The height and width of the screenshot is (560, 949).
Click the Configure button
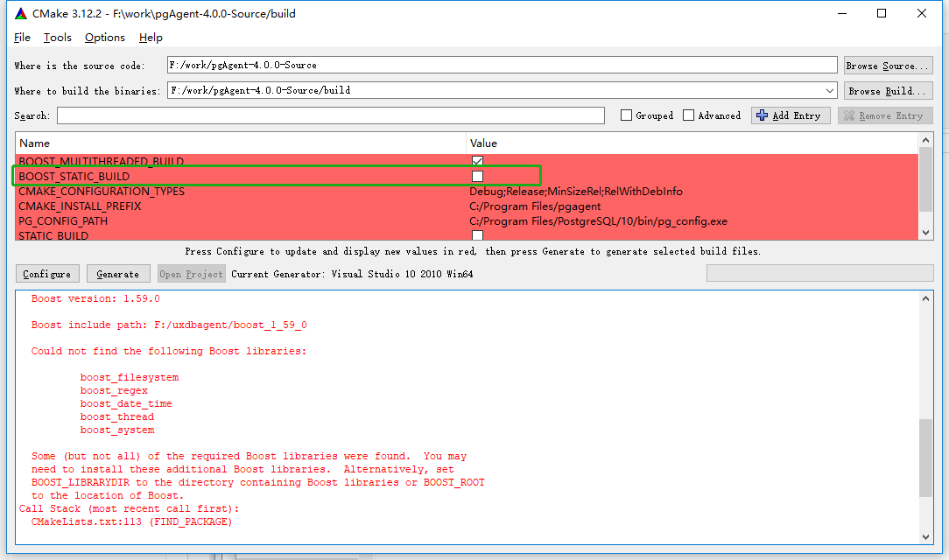pos(47,274)
